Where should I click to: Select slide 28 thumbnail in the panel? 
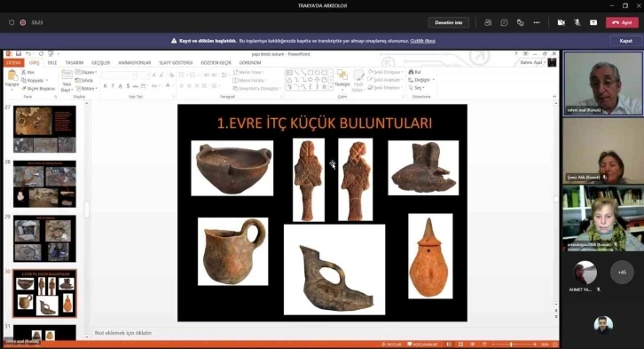pos(44,184)
